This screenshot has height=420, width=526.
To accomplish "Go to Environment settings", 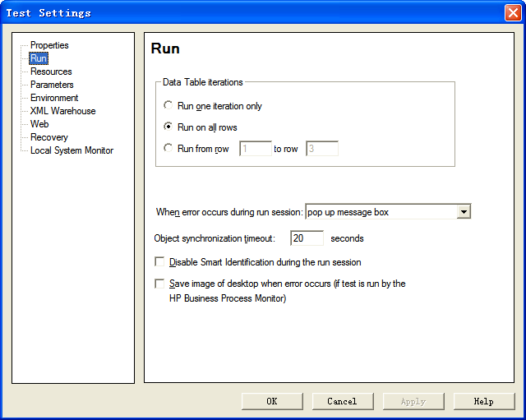I will coord(54,98).
